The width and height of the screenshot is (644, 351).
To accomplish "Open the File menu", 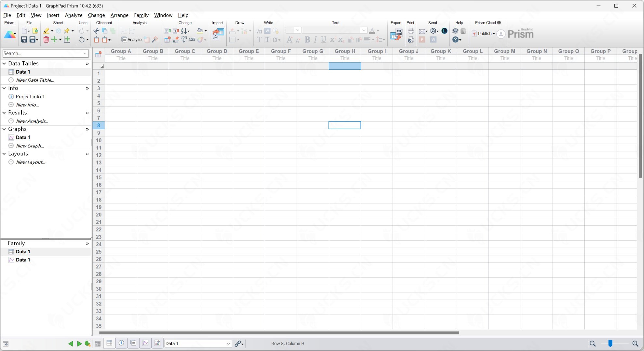I will click(x=7, y=15).
